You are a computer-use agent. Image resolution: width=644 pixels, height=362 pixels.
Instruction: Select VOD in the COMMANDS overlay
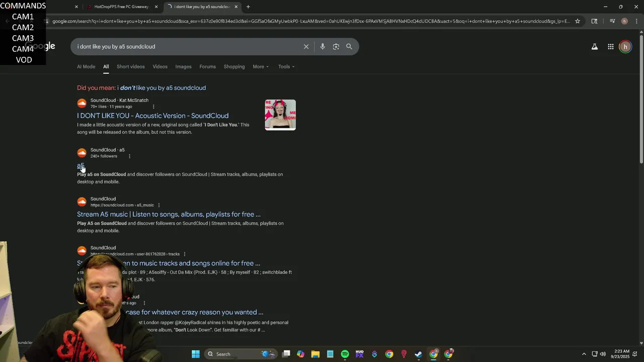(x=24, y=60)
